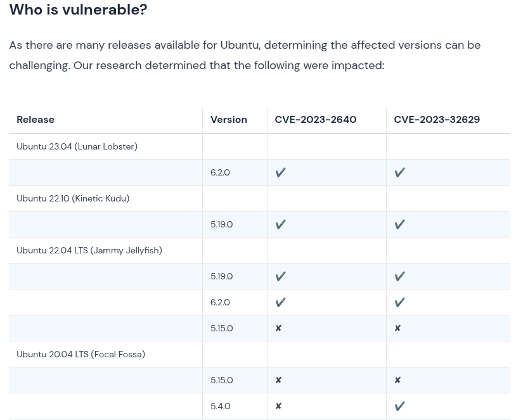Click the CVE-2023-32629 column header

click(x=437, y=119)
